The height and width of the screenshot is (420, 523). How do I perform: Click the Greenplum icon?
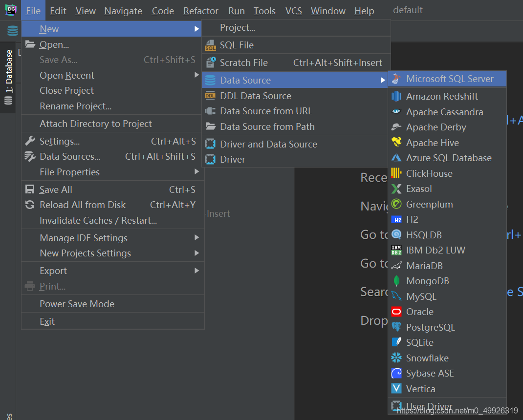tap(396, 204)
